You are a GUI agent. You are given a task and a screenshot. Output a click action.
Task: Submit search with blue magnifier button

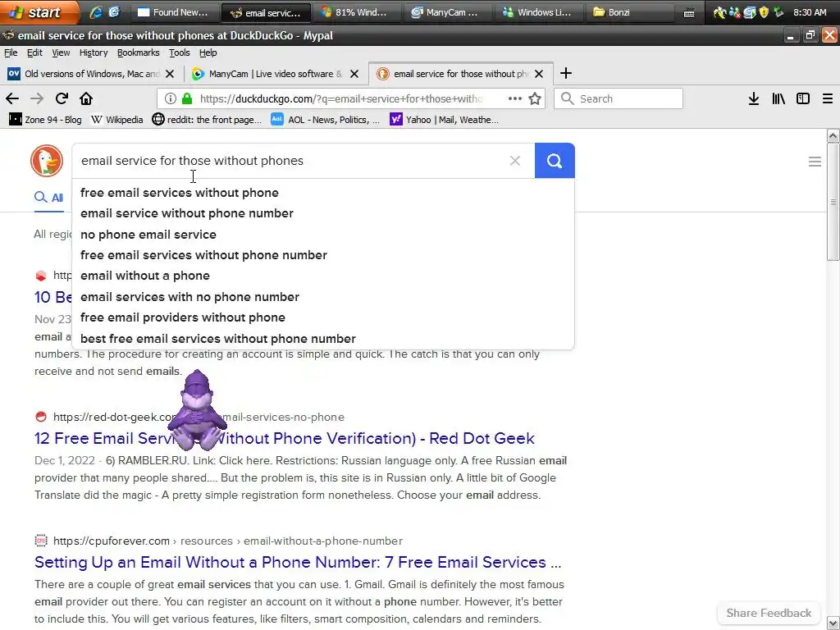[x=555, y=161]
